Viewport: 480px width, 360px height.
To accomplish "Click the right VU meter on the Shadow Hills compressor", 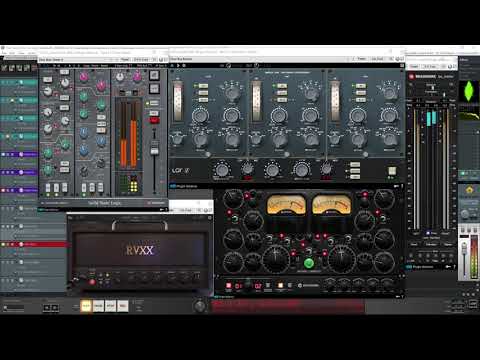I will [x=331, y=205].
